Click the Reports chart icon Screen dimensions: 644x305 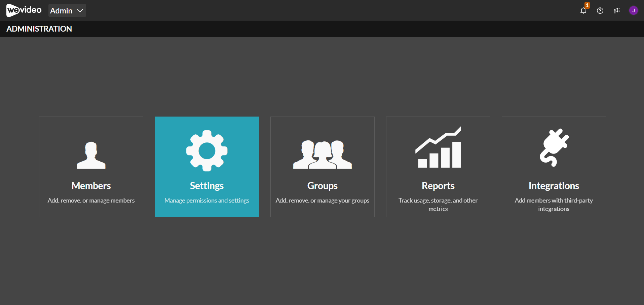[438, 147]
